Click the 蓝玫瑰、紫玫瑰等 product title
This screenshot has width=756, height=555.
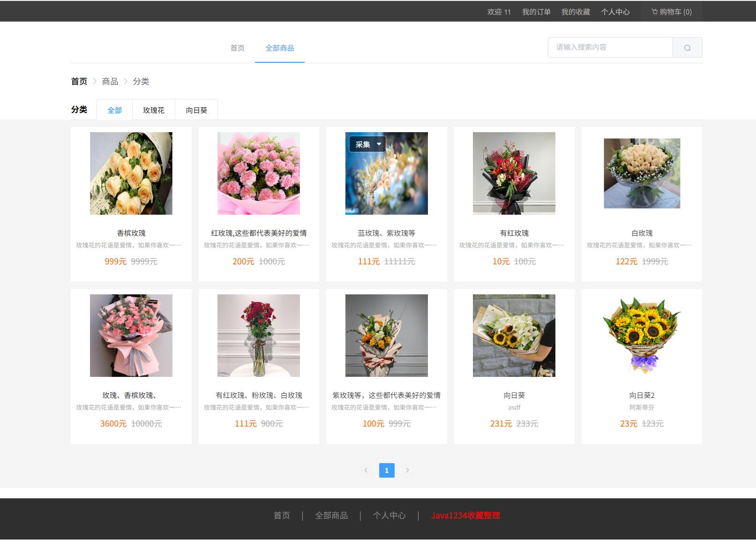tap(387, 233)
